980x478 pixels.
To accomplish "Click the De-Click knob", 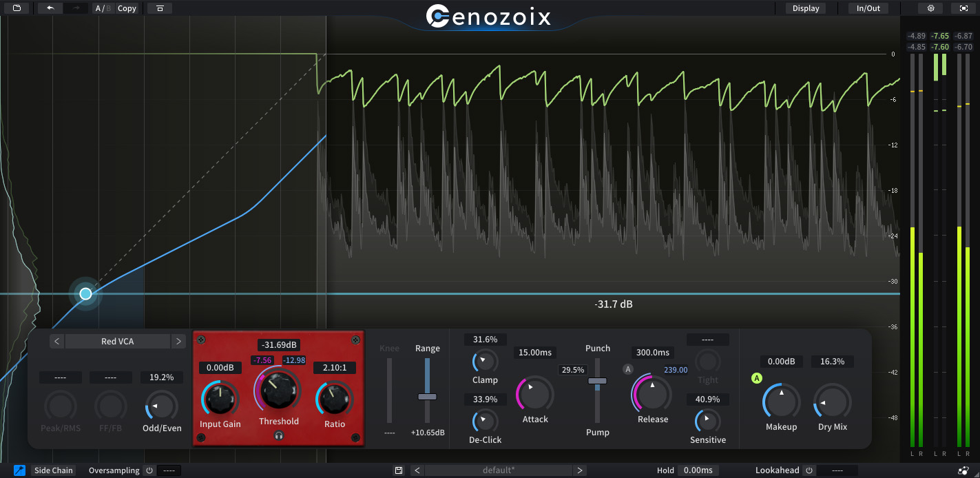I will point(485,421).
